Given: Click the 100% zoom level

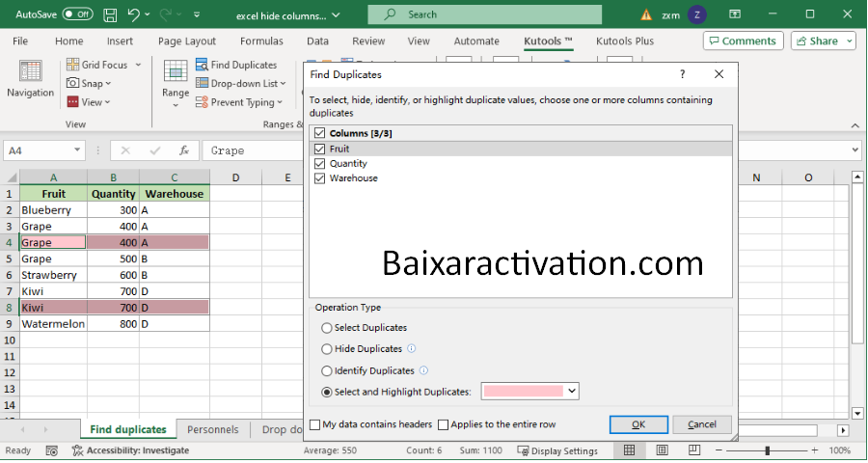Looking at the screenshot, I should point(840,450).
